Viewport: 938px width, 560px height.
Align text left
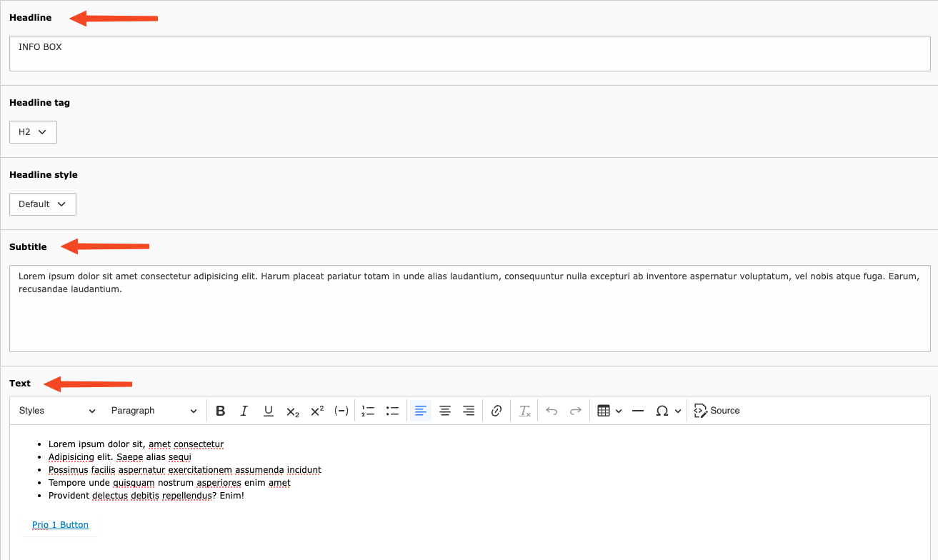(421, 411)
